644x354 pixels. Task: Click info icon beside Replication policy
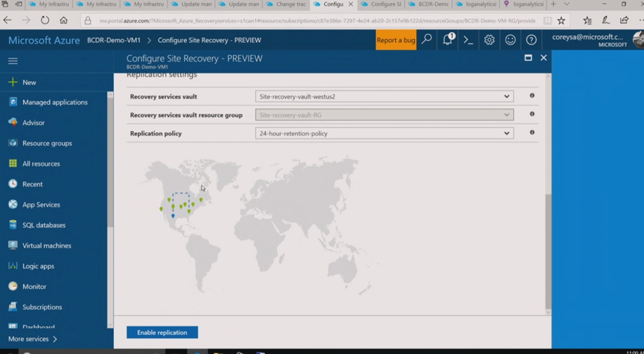pyautogui.click(x=532, y=133)
